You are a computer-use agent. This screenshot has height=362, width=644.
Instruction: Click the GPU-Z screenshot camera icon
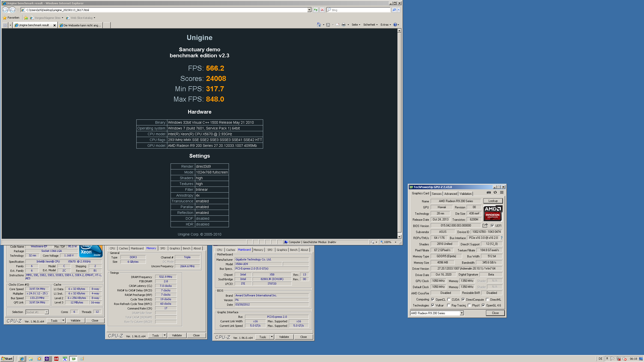489,193
